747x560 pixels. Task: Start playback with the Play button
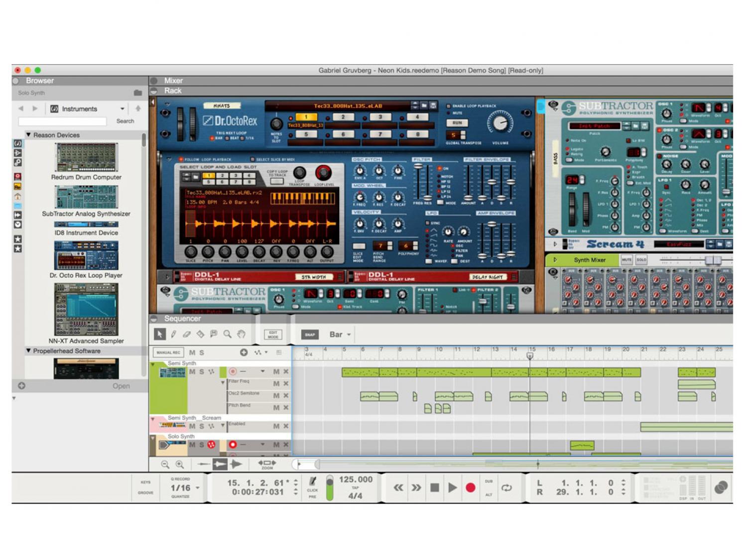pyautogui.click(x=452, y=488)
